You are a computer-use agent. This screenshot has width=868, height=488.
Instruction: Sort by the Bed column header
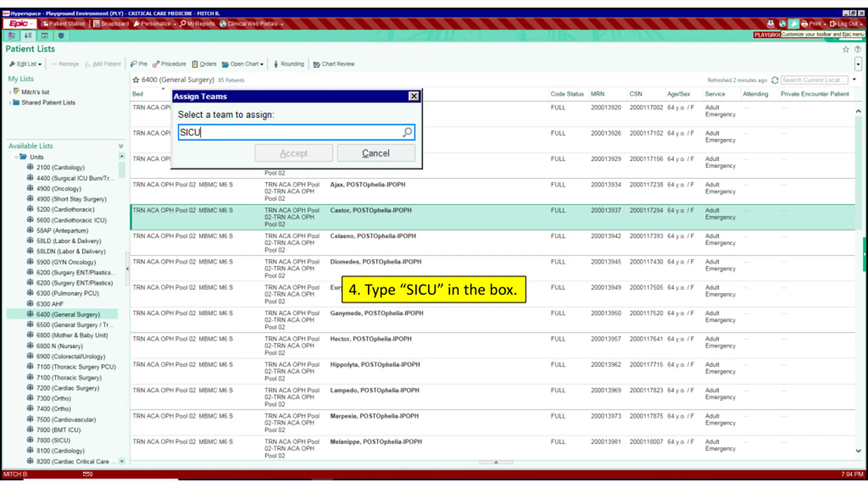coord(138,94)
